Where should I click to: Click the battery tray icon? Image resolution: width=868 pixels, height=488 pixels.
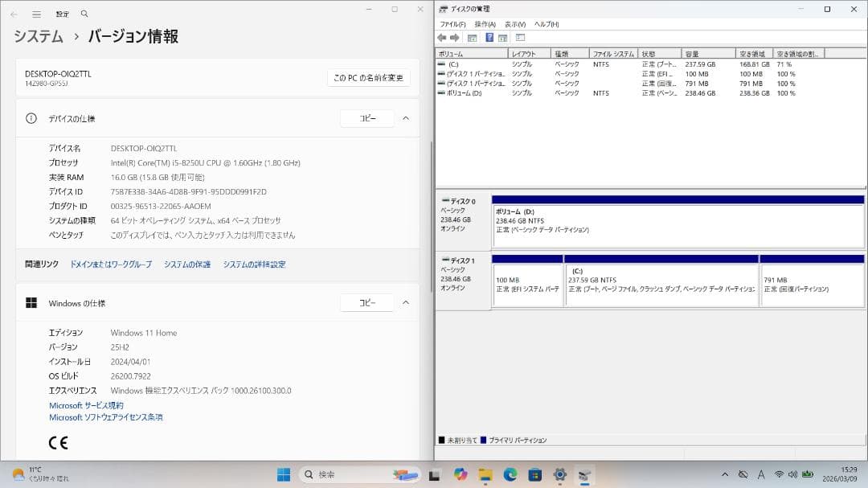808,474
